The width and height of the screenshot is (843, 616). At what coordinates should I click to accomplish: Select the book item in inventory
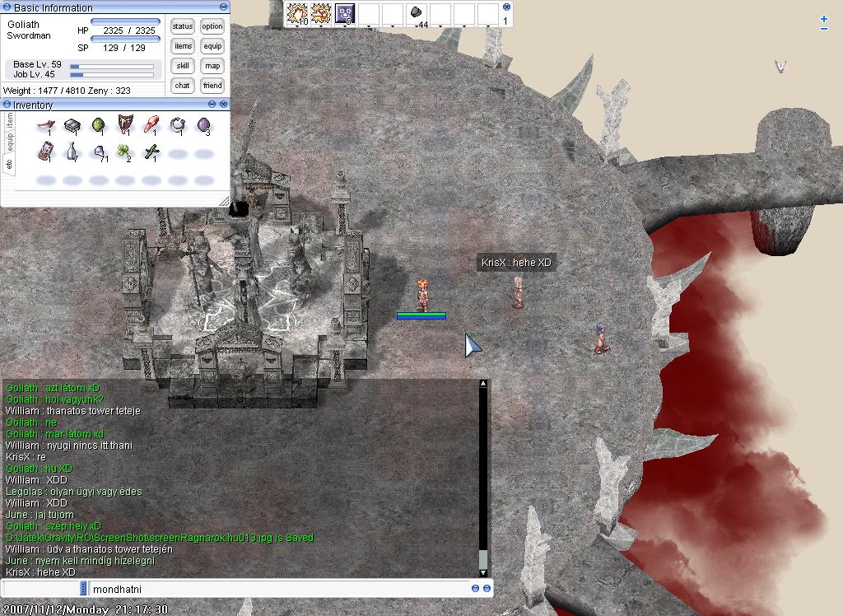(x=72, y=125)
